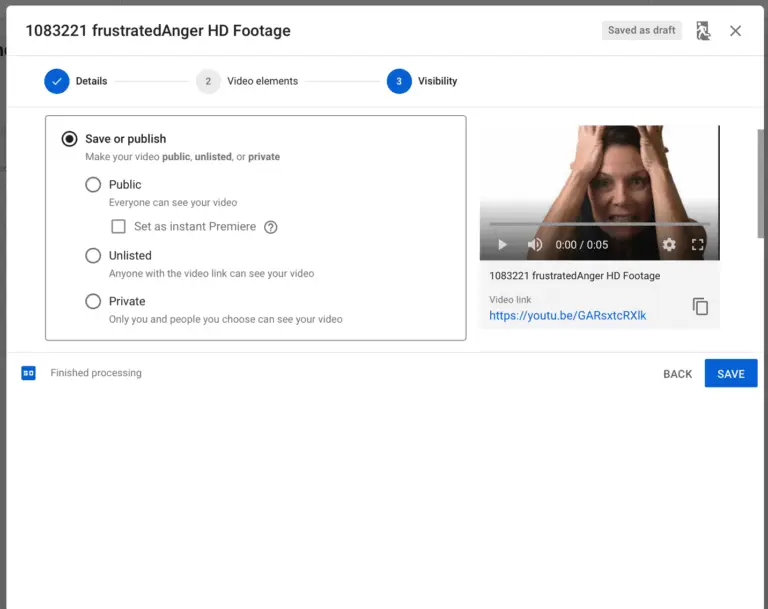This screenshot has height=609, width=768.
Task: Enable Set as instant Premiere
Action: pos(119,227)
